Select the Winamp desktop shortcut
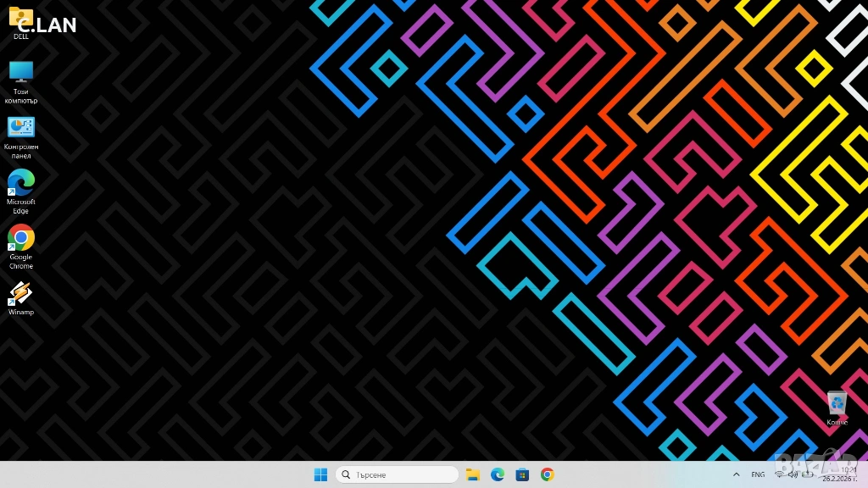Screen dimensions: 868x488 pyautogui.click(x=20, y=293)
